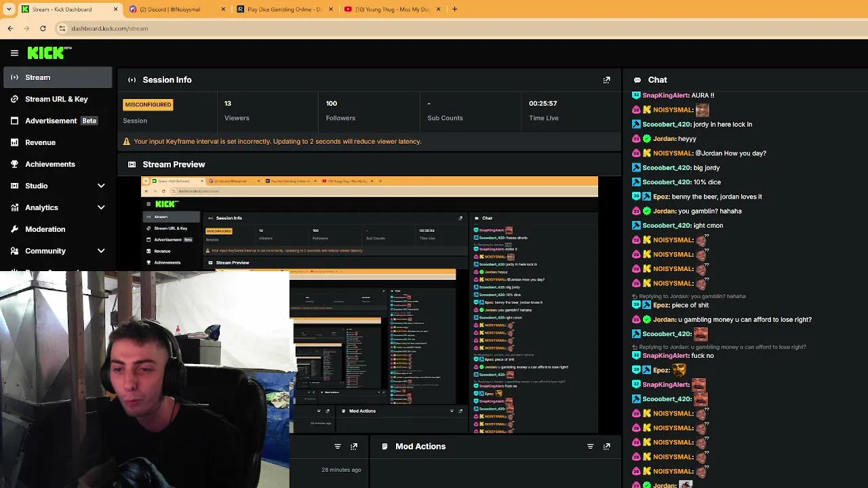Screen dimensions: 868x488
Task: Click the Session Info header icon
Action: [x=132, y=80]
